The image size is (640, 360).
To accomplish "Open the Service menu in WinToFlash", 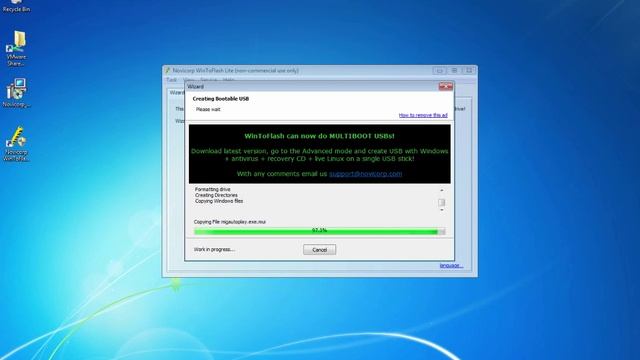I will pyautogui.click(x=209, y=80).
